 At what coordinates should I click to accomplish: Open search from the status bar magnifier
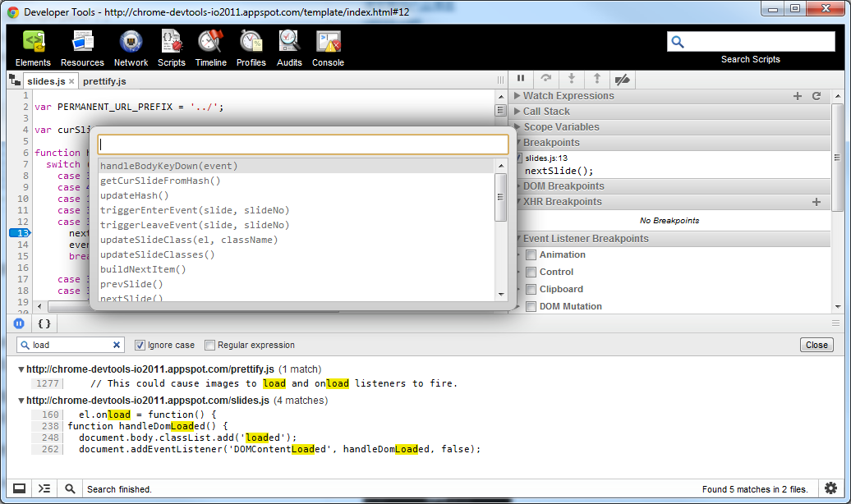click(x=70, y=488)
